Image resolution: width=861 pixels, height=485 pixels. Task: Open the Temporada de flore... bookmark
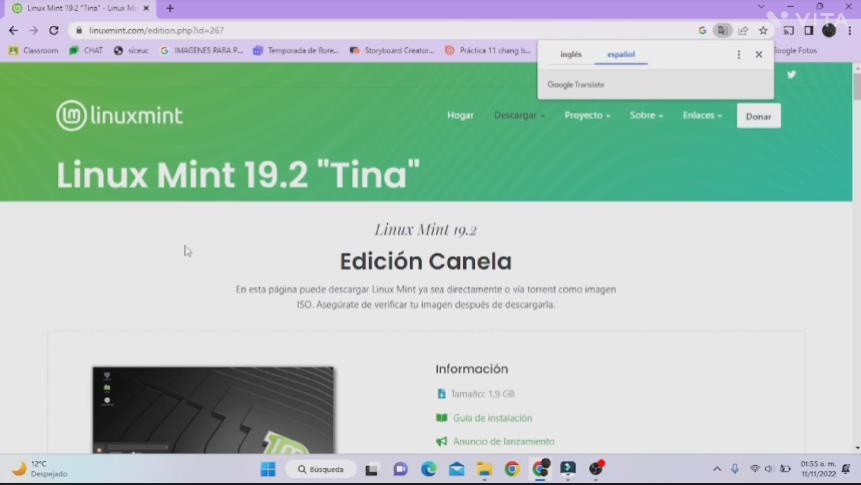click(296, 51)
